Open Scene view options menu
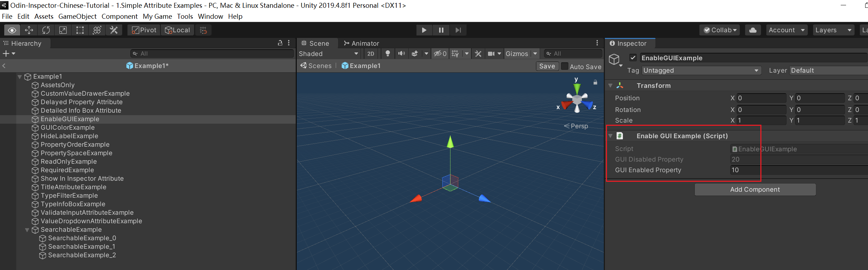 (597, 43)
